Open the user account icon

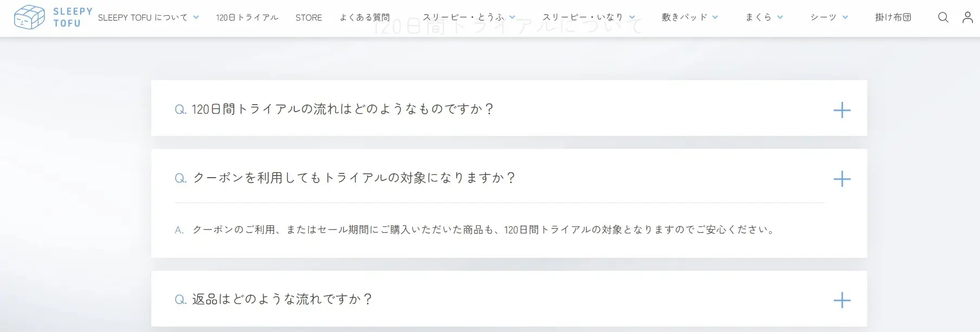(968, 17)
